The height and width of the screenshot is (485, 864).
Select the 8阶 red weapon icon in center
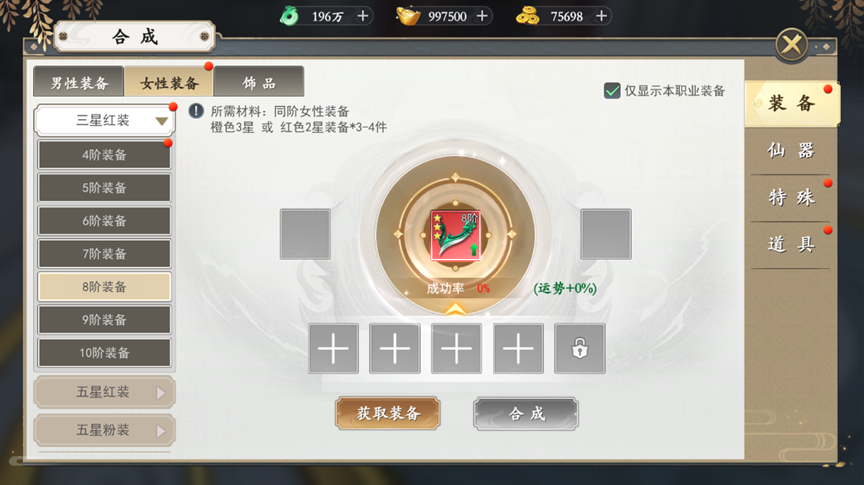pos(455,235)
